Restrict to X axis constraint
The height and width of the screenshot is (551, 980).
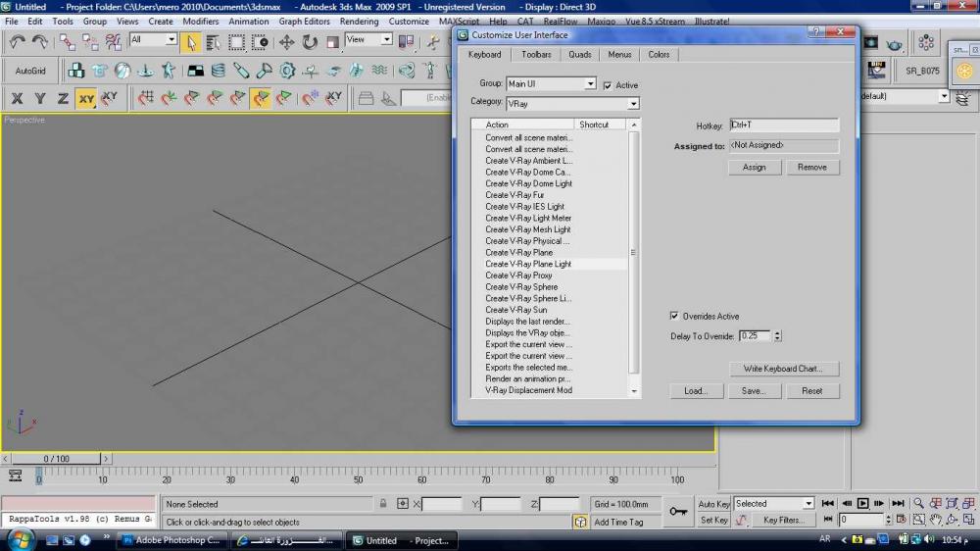(17, 98)
